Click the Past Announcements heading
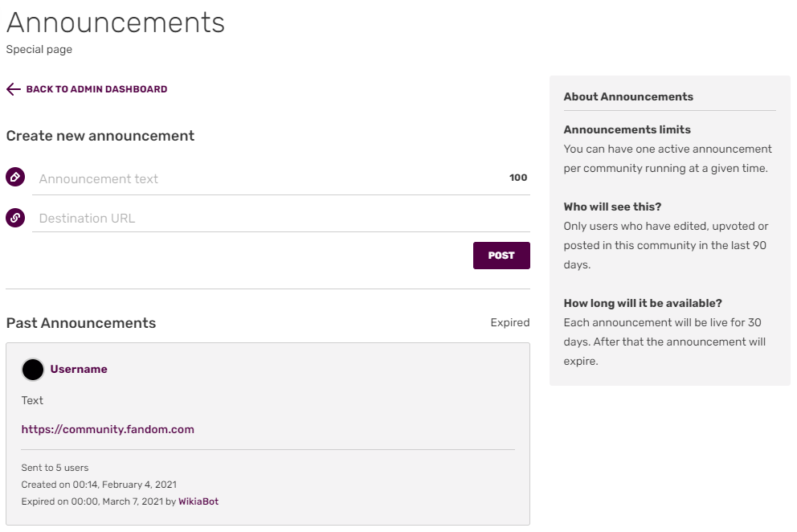This screenshot has height=532, width=797. coord(81,323)
